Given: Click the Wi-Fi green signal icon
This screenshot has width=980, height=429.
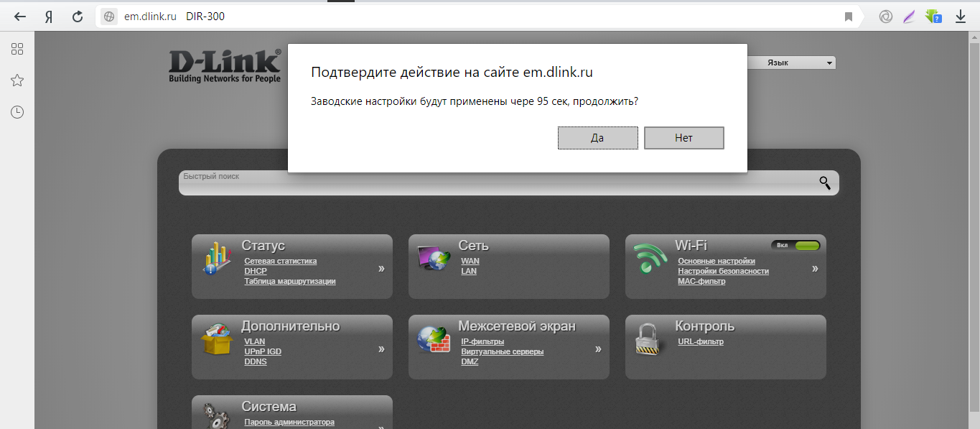Looking at the screenshot, I should coord(650,259).
